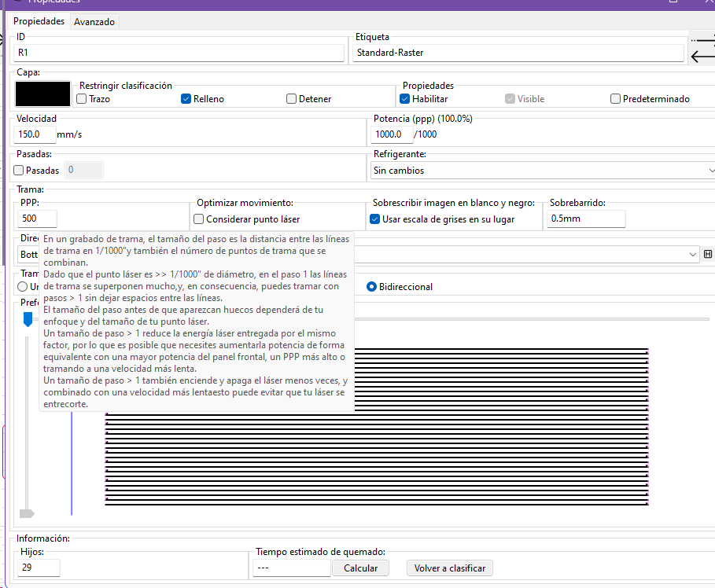
Task: Click the "/1000" label after Potencia
Action: coord(425,134)
